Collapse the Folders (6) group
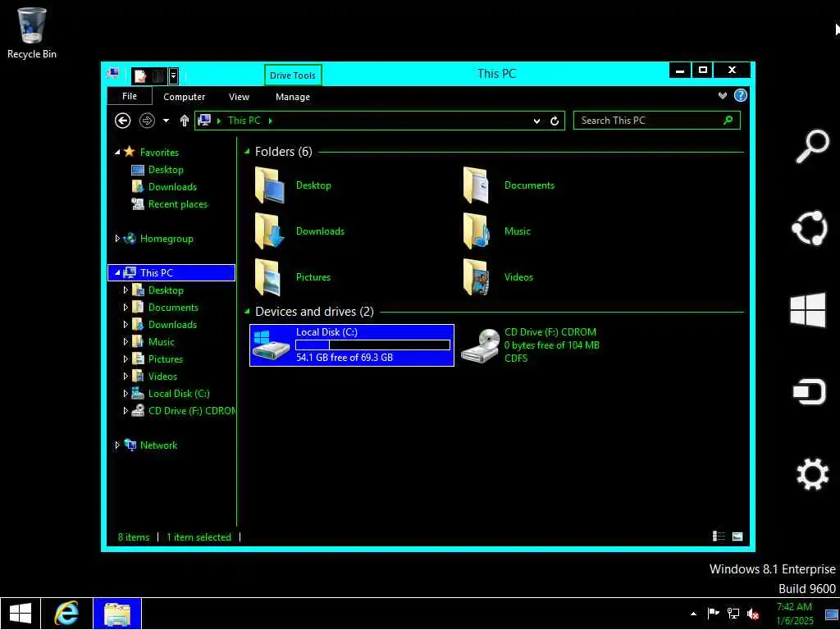This screenshot has height=630, width=840. [247, 152]
